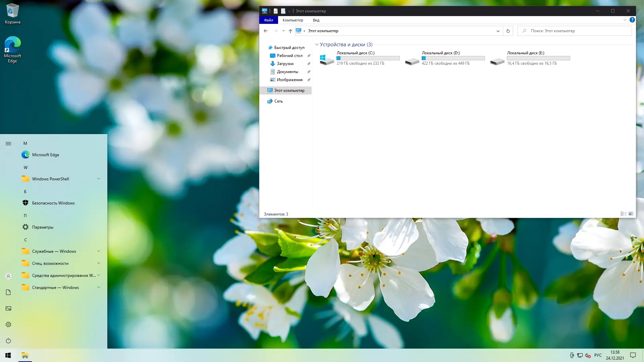Refresh the Explorer address bar

508,31
